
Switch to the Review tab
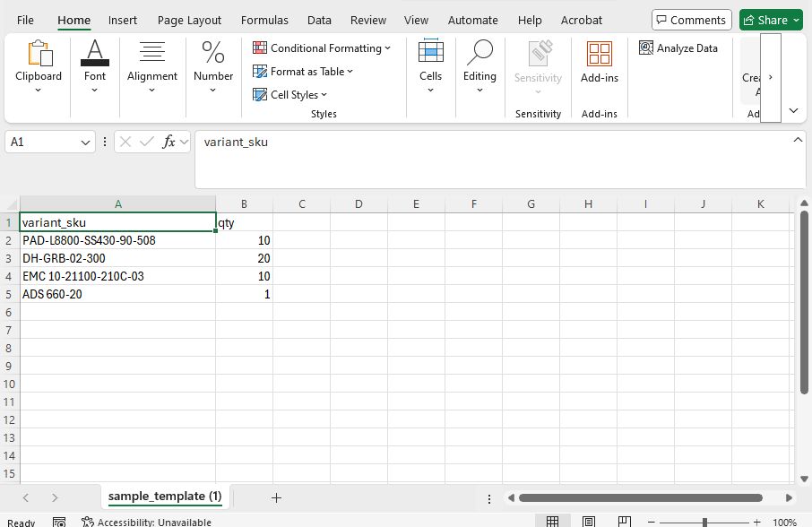point(368,21)
